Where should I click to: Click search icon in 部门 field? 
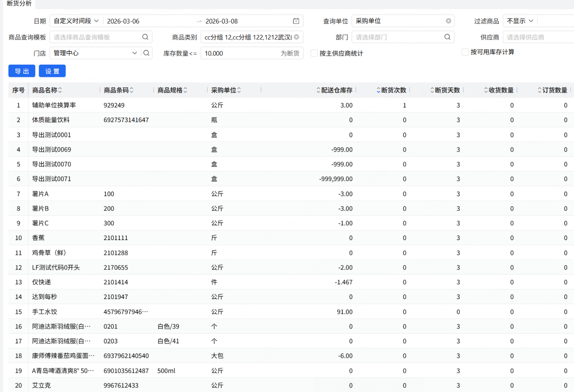tap(447, 37)
